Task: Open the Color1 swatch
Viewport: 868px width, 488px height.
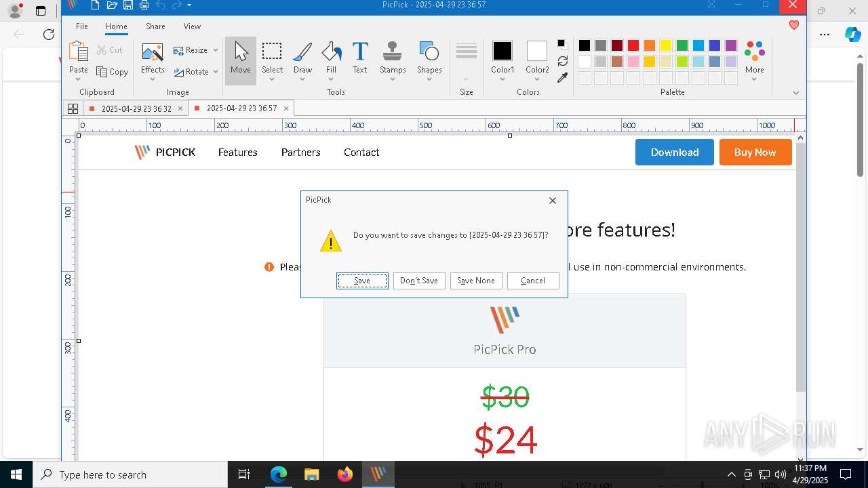Action: pyautogui.click(x=502, y=51)
